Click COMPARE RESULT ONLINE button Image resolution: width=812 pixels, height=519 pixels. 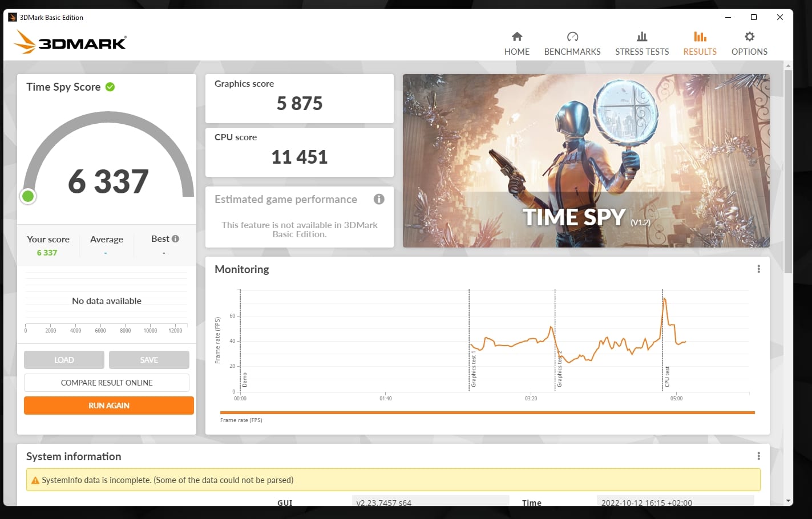(107, 383)
